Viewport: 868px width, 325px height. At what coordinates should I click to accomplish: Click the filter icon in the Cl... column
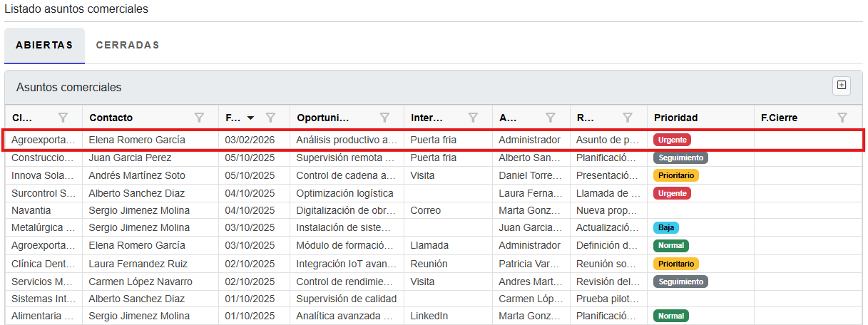[63, 118]
